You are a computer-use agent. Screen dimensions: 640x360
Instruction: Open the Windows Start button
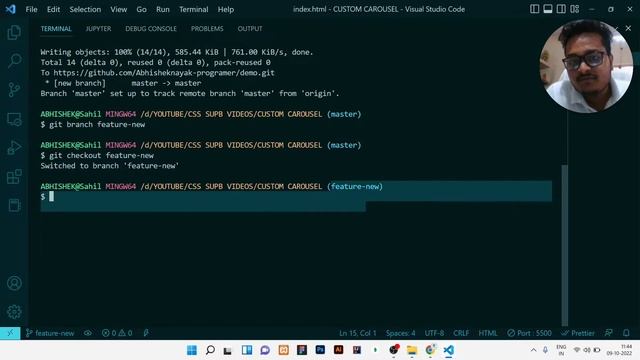pos(192,350)
